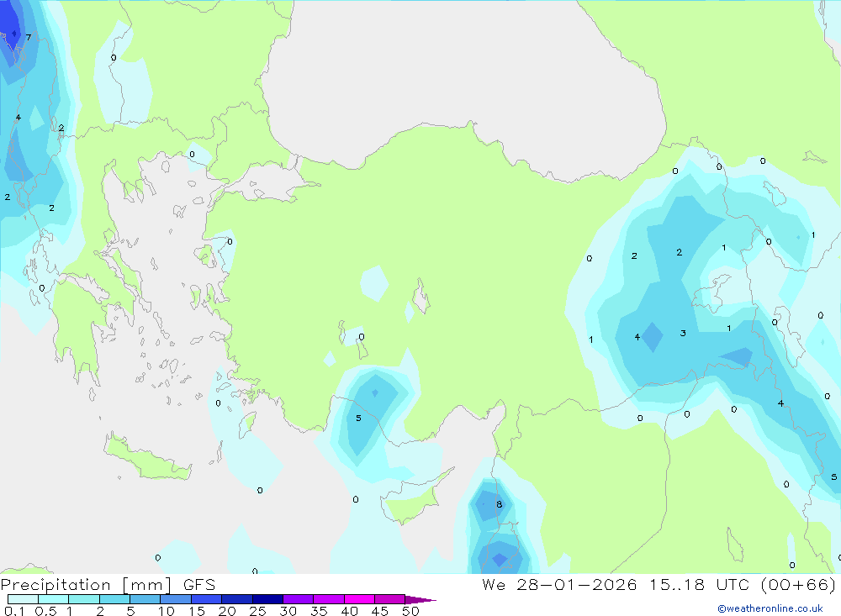The height and width of the screenshot is (616, 841).
Task: Select the 25–30 mm navy legend segment
Action: (267, 599)
